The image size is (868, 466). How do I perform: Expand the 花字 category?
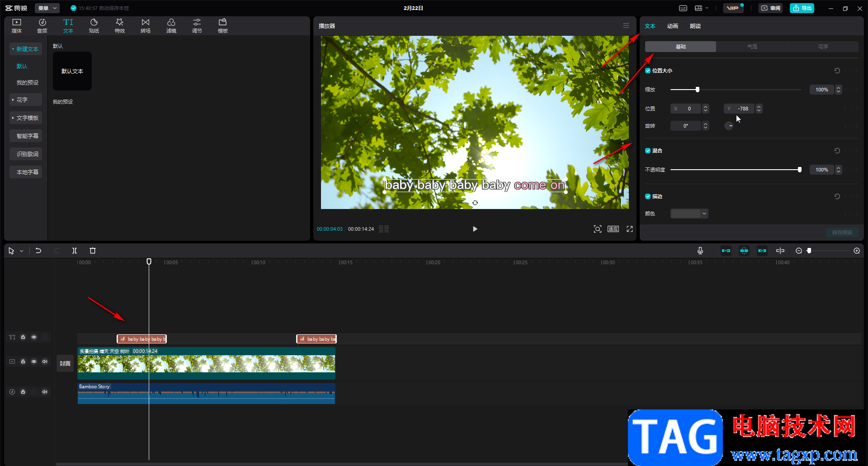pyautogui.click(x=26, y=100)
